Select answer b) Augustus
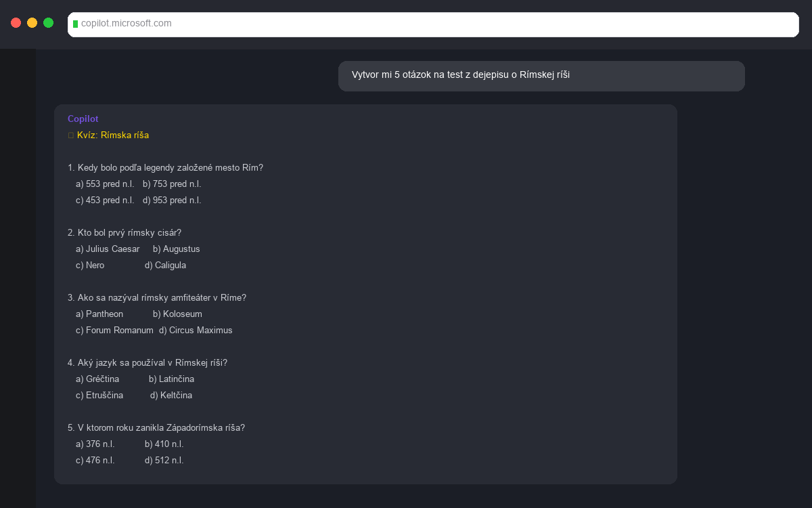The width and height of the screenshot is (812, 508). [176, 249]
